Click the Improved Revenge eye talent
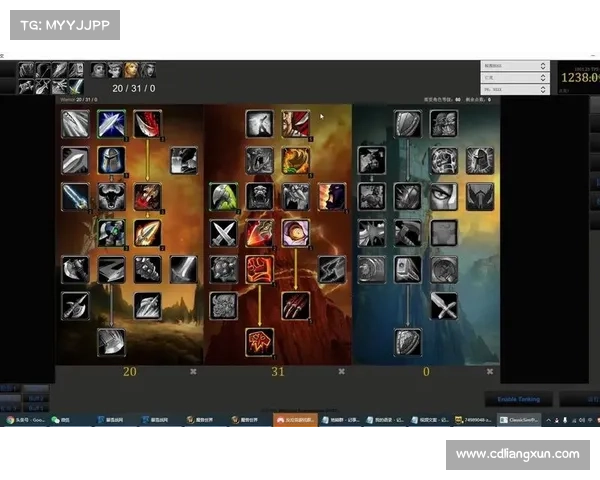600x480 pixels. [444, 197]
